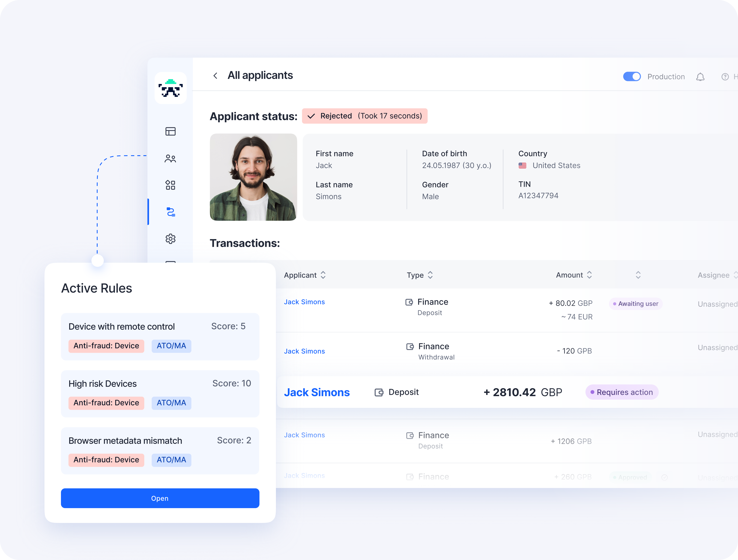Viewport: 738px width, 560px height.
Task: Click the notification bell icon
Action: [700, 77]
